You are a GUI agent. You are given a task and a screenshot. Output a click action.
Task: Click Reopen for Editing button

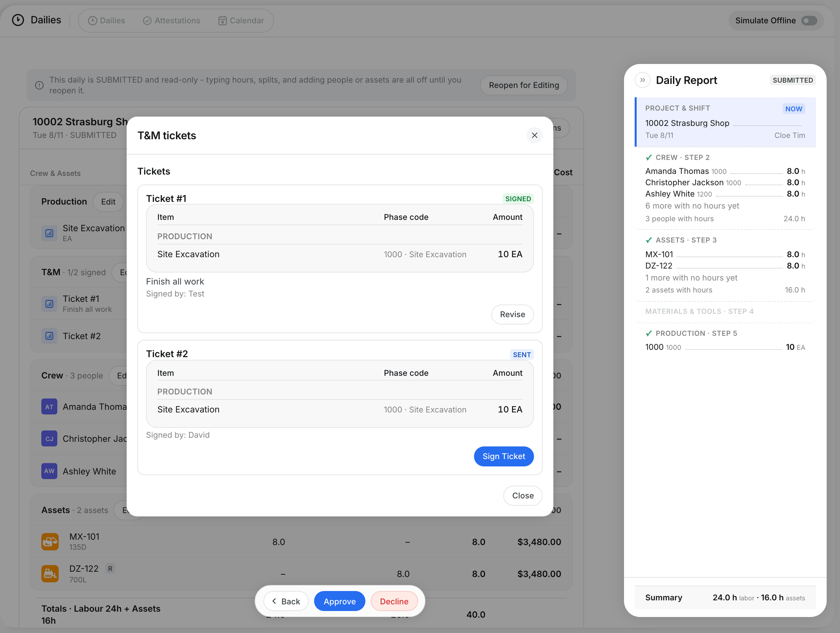(524, 85)
